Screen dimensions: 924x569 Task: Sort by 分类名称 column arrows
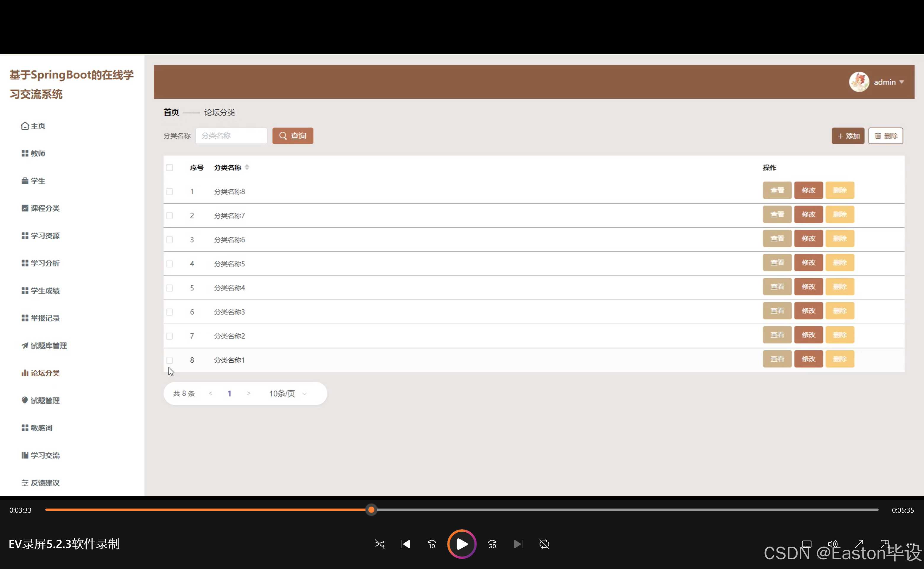(x=247, y=167)
